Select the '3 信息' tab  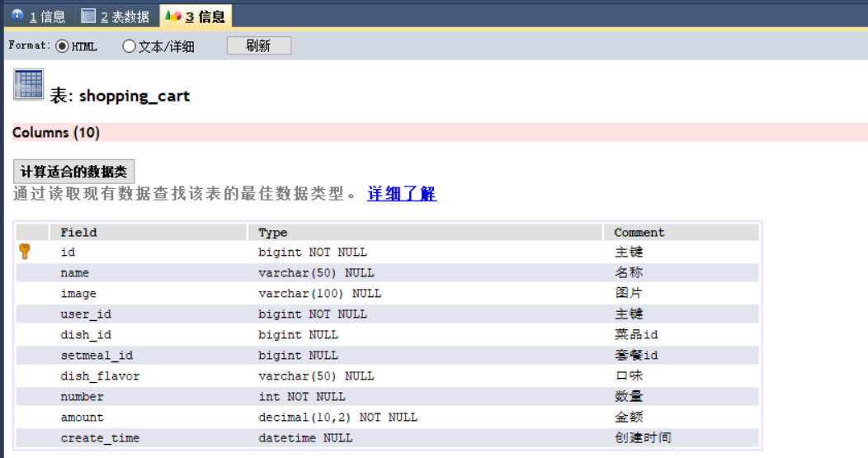point(196,16)
